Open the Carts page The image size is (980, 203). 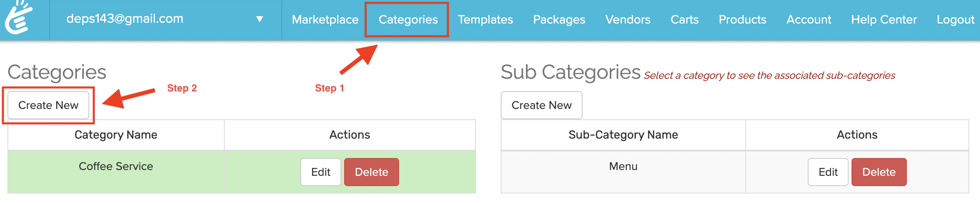(685, 19)
